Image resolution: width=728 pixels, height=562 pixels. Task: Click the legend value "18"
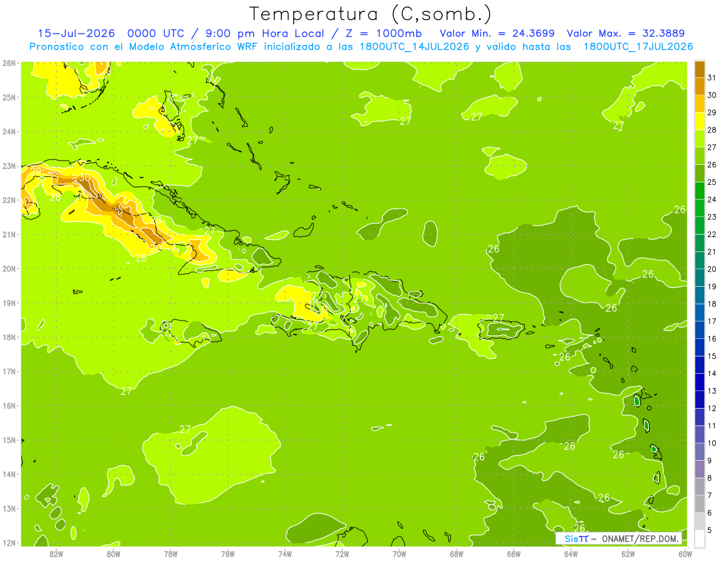pos(712,304)
